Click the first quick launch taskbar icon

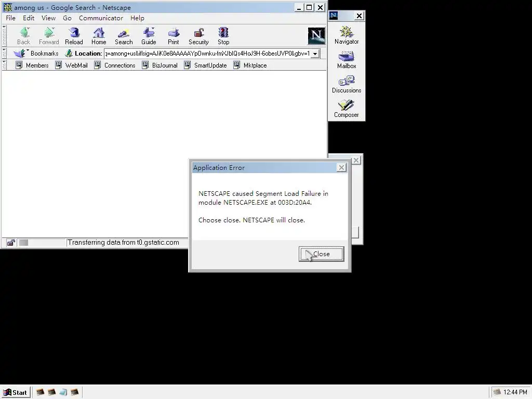tap(40, 392)
